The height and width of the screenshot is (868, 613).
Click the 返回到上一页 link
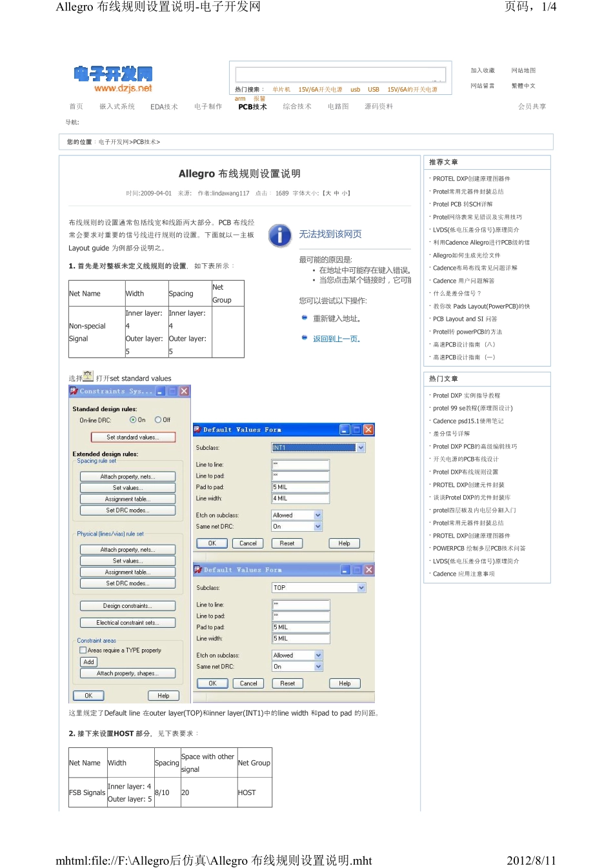coord(337,339)
